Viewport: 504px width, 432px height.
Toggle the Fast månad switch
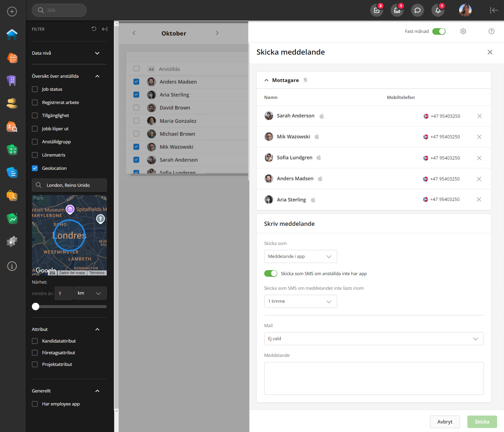439,31
